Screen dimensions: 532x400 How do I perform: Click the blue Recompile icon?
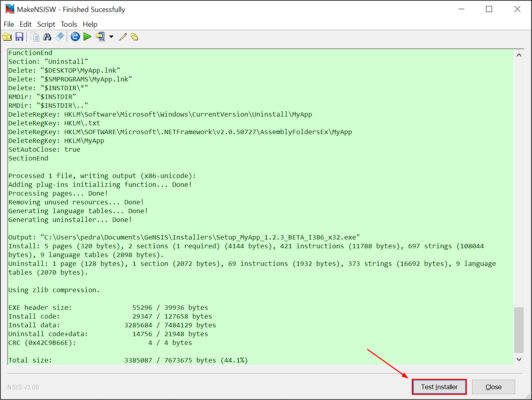[75, 37]
